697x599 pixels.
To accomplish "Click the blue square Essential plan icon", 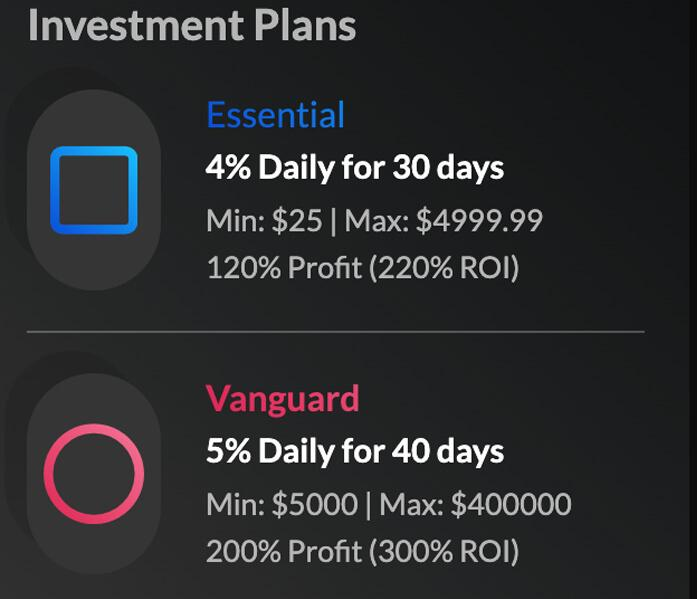I will tap(93, 190).
